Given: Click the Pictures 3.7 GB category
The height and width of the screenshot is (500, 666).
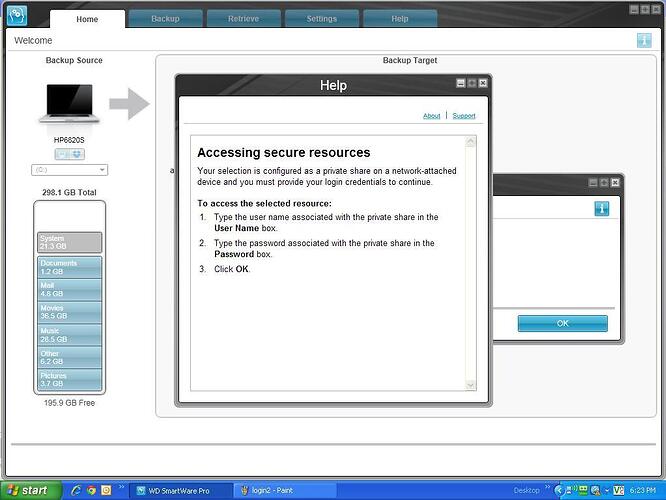Looking at the screenshot, I should click(69, 379).
